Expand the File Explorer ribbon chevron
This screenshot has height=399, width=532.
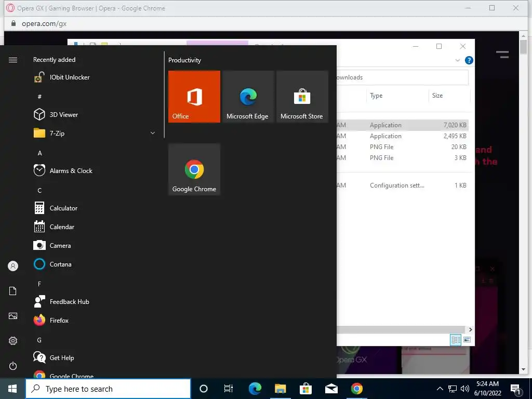tap(457, 60)
